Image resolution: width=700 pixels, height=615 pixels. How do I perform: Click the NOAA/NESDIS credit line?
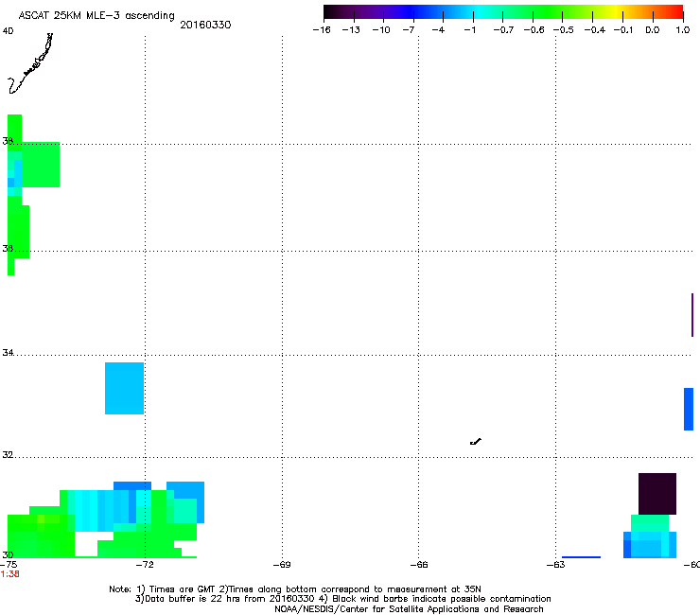pos(409,609)
